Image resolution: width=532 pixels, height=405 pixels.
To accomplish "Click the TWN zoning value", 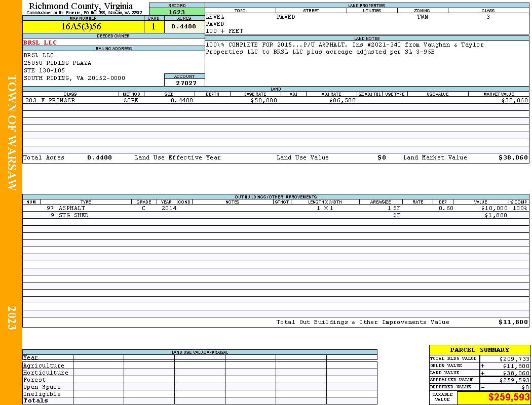I will (x=423, y=17).
